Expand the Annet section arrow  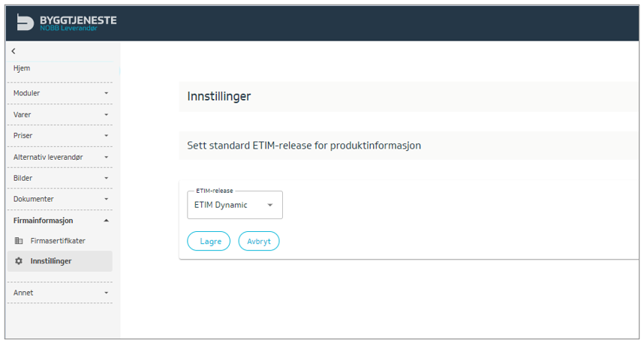[106, 293]
